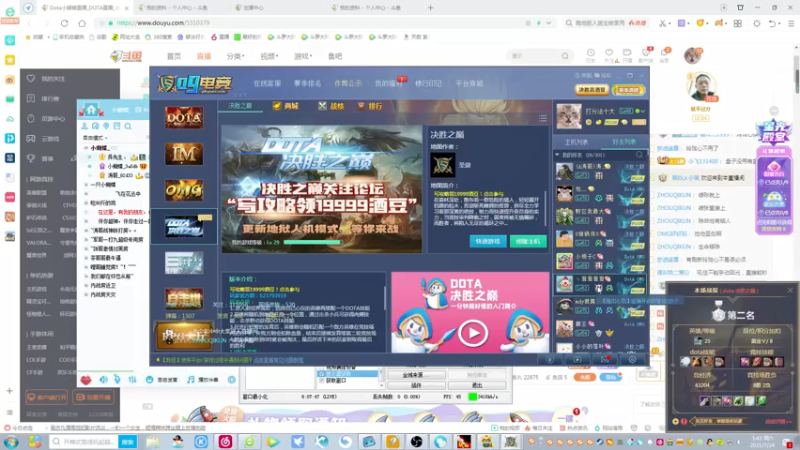Image resolution: width=800 pixels, height=450 pixels.
Task: Open the 赛季排名 menu item
Action: 308,83
